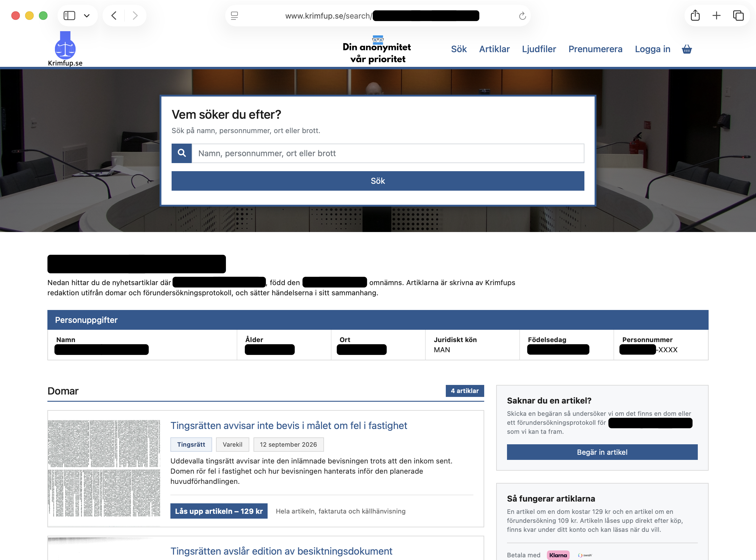Viewport: 756px width, 560px height.
Task: Open the Prenumerera menu item
Action: (595, 49)
